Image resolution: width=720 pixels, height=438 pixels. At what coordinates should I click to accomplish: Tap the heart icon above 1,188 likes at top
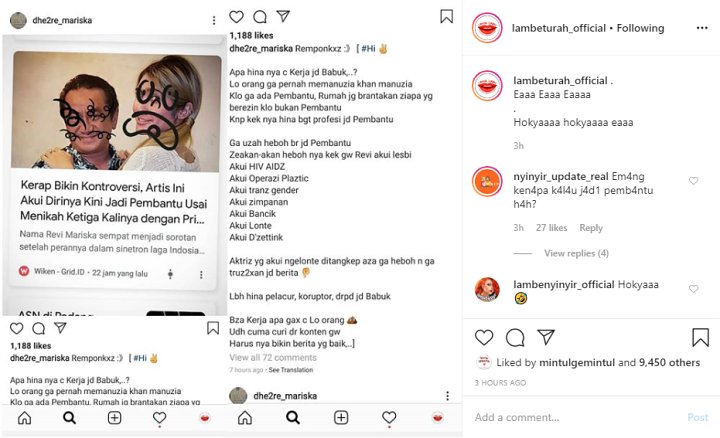point(236,17)
